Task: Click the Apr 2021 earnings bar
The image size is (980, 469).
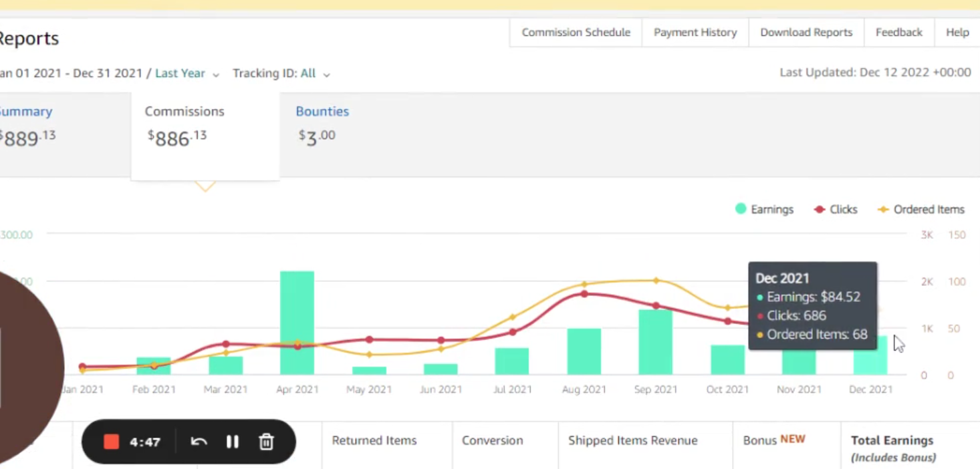Action: pos(297,323)
